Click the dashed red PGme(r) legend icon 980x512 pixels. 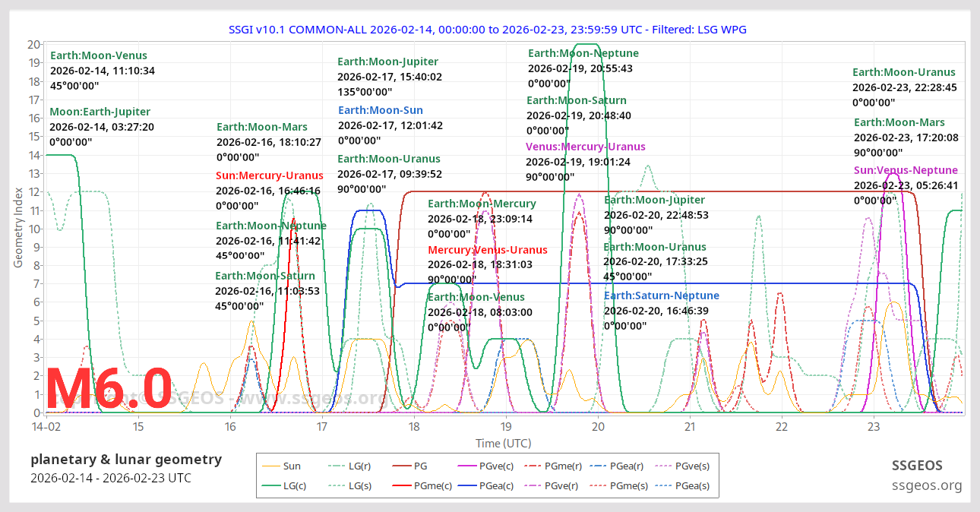533,465
